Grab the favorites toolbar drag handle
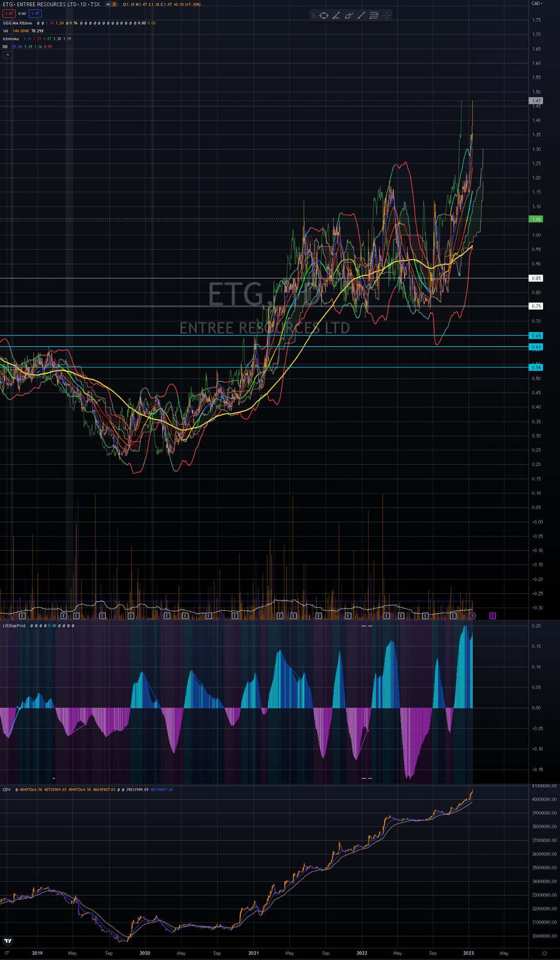The height and width of the screenshot is (960, 560). [x=314, y=15]
